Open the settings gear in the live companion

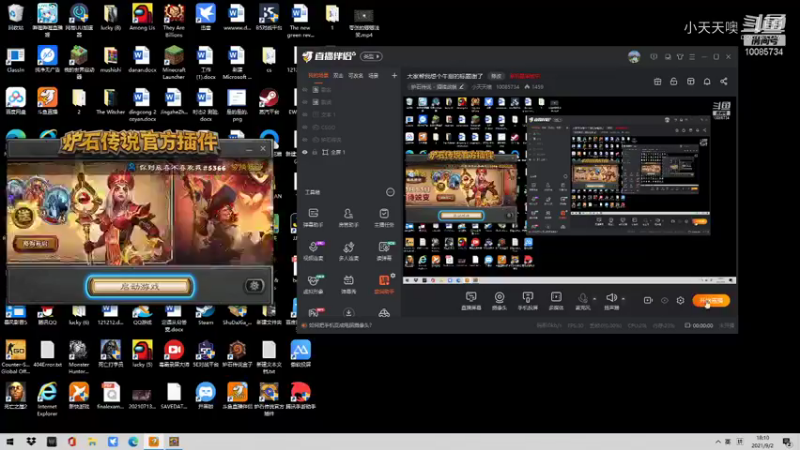coord(680,301)
